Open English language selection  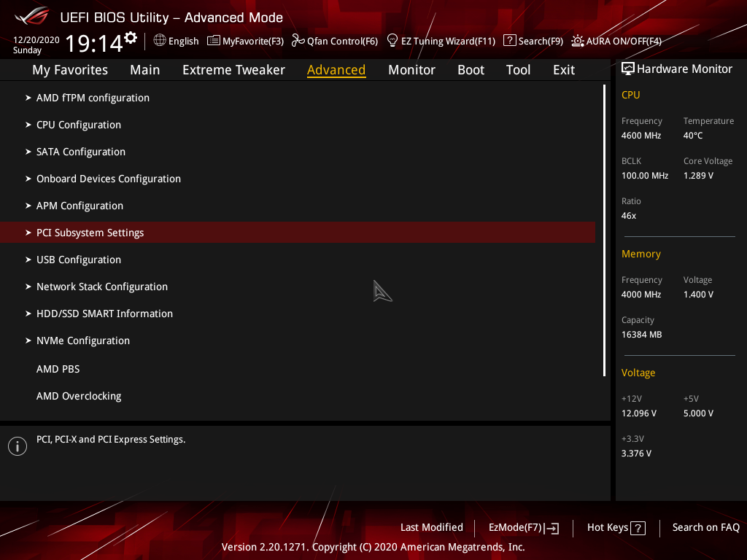(183, 42)
